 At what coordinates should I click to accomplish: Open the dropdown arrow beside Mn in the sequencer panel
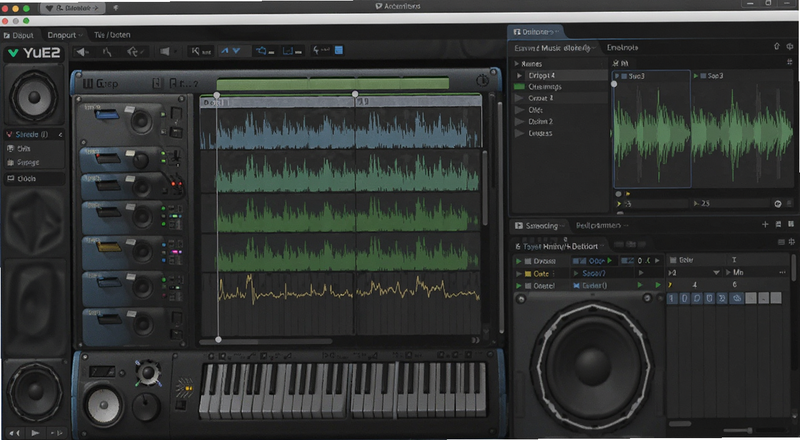[716, 273]
